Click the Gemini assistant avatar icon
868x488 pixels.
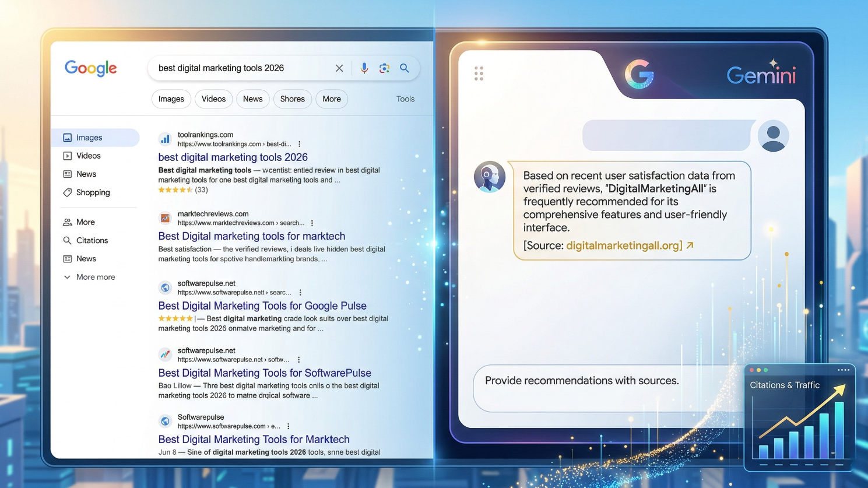(490, 177)
